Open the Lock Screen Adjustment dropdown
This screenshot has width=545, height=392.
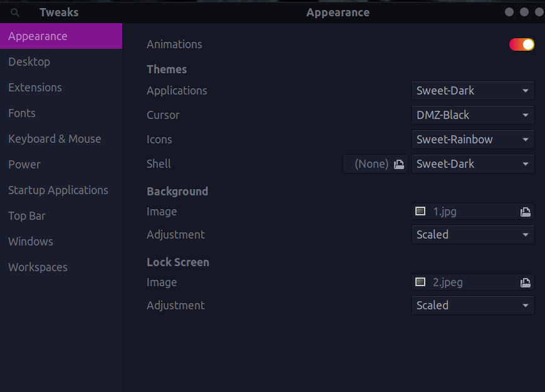pos(472,305)
